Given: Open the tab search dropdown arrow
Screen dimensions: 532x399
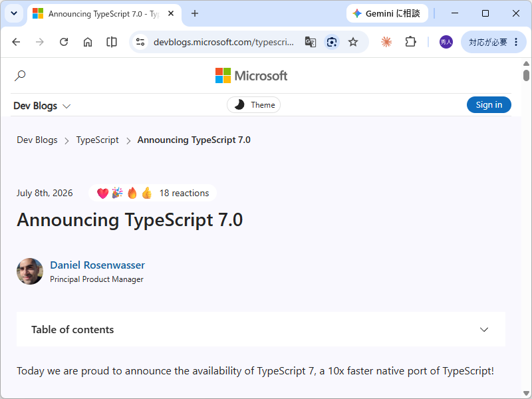Looking at the screenshot, I should [x=14, y=13].
